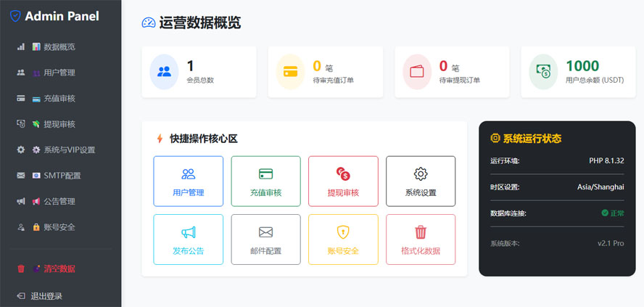Click the chip icon beside 系统运行状态

coord(495,138)
